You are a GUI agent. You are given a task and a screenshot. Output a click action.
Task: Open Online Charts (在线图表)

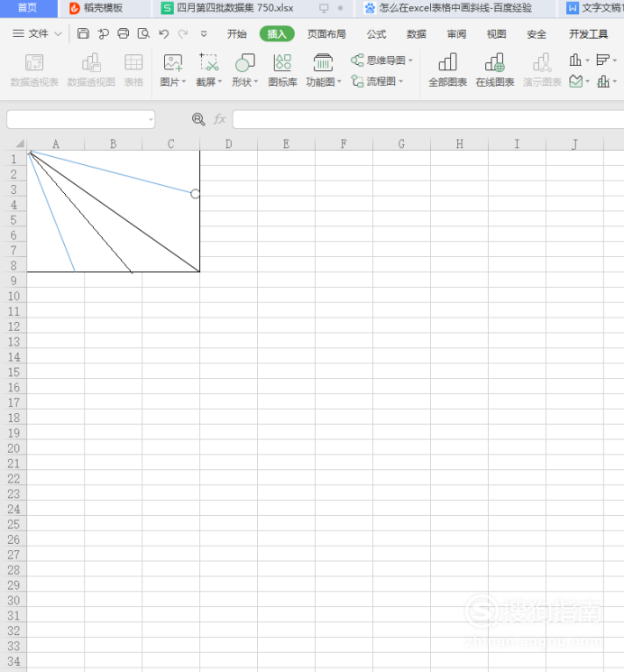coord(495,70)
